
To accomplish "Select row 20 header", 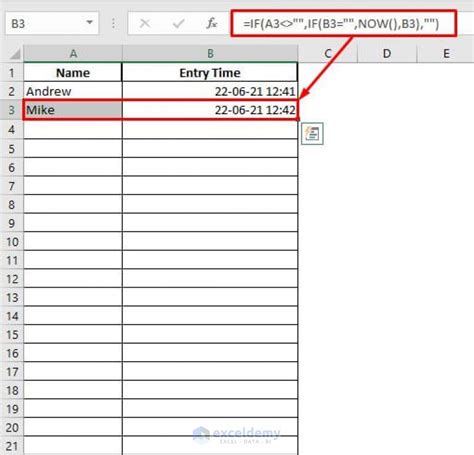I will [12, 428].
